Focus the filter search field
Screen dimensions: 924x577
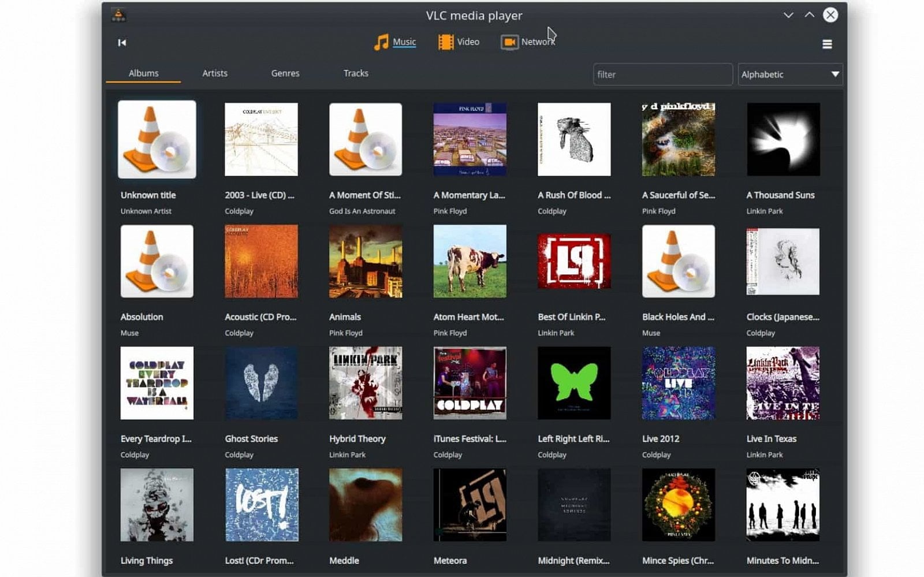663,75
